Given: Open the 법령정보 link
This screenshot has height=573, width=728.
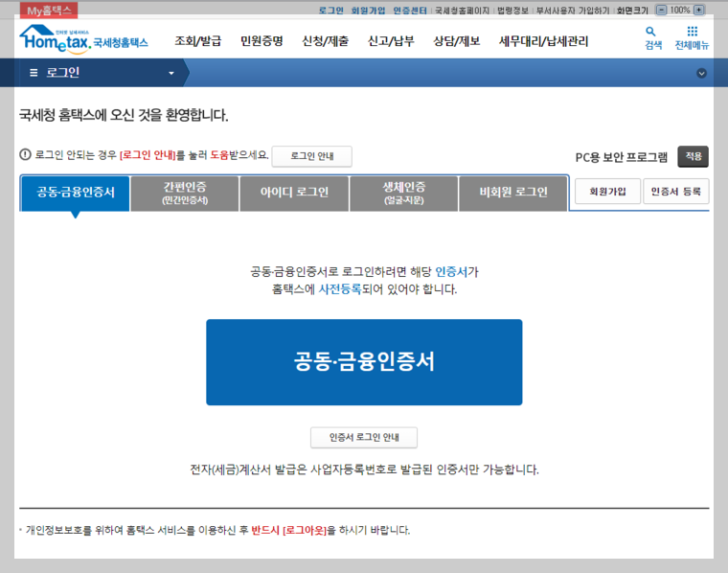Looking at the screenshot, I should point(512,11).
